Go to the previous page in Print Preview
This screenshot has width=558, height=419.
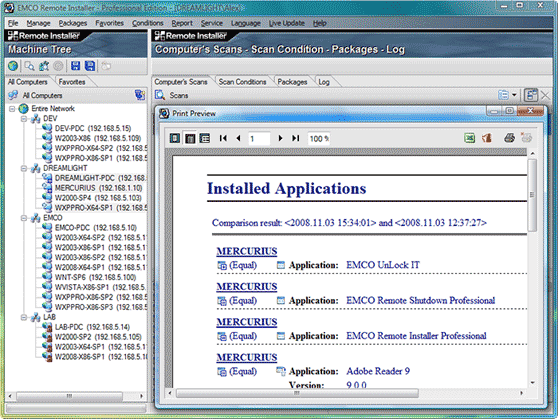tap(238, 138)
